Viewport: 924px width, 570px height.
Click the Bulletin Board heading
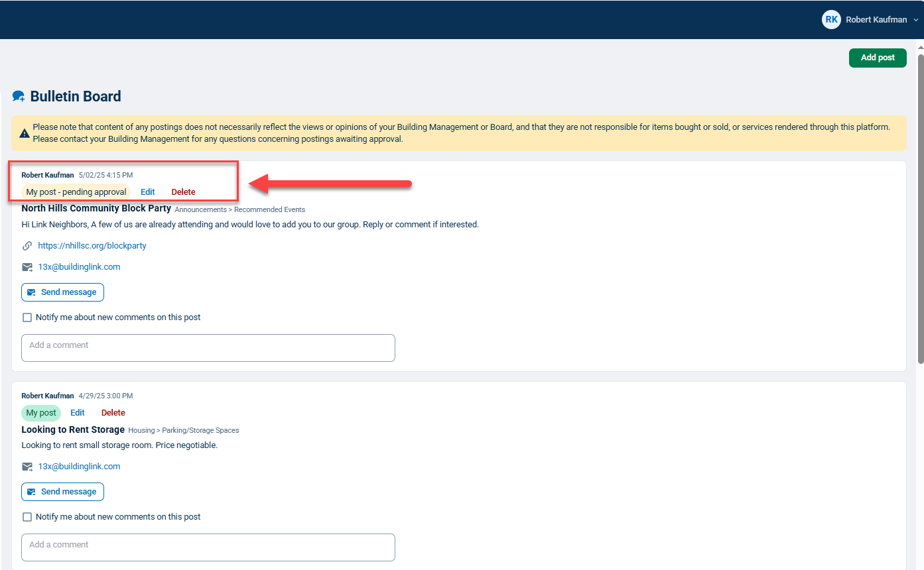[x=76, y=97]
